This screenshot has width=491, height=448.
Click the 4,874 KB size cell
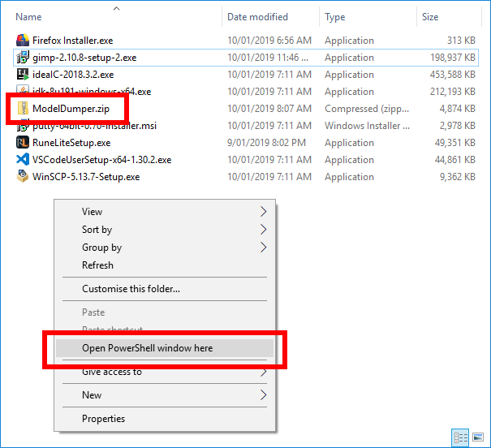click(x=457, y=109)
